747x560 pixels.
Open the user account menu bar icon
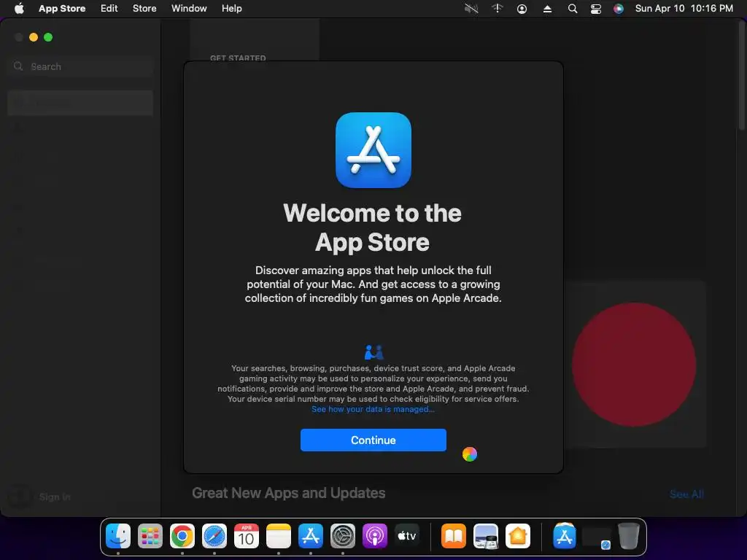coord(522,9)
